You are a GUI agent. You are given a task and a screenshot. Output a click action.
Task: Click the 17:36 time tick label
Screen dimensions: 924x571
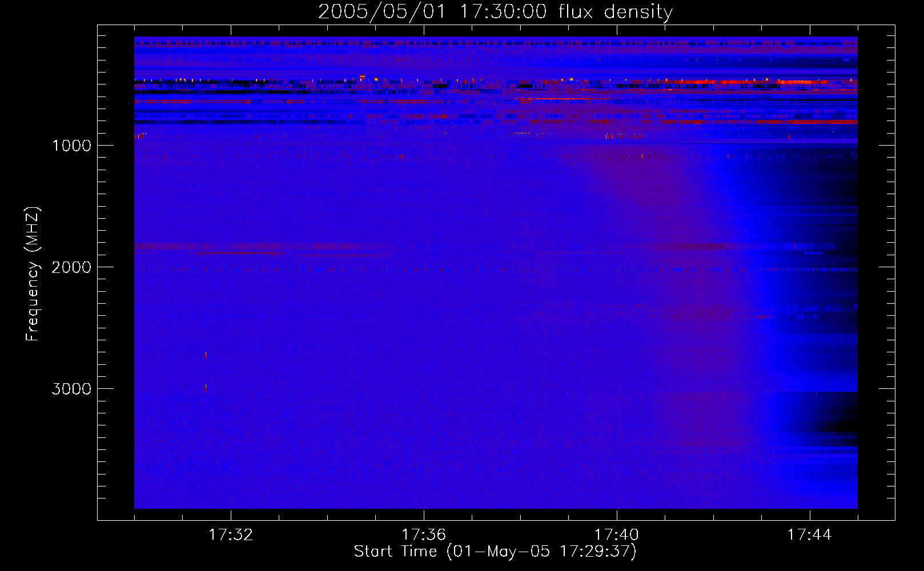424,535
